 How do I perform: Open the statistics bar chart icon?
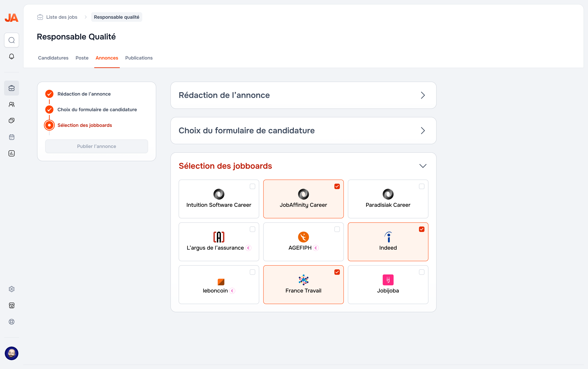11,153
